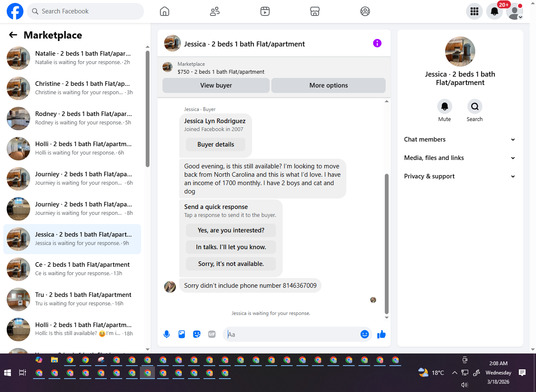Click the back arrow beside Marketplace
536x392 pixels.
coord(13,35)
